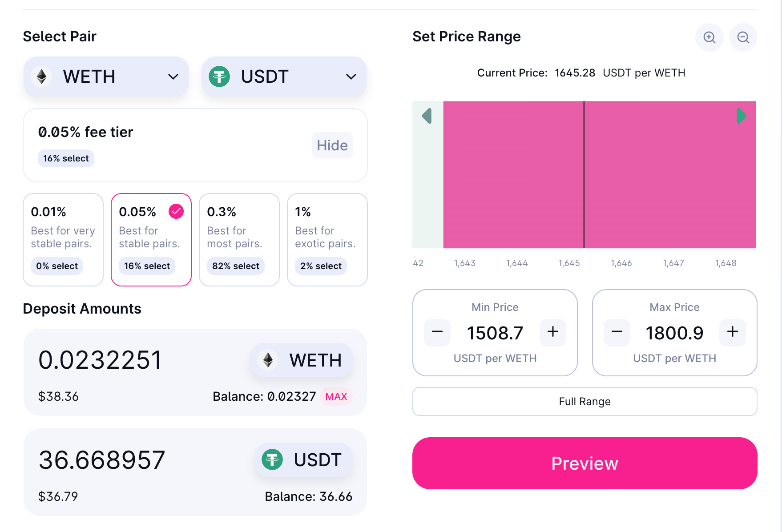Image resolution: width=782 pixels, height=532 pixels.
Task: Choose the 0.3% fee tier
Action: tap(239, 239)
